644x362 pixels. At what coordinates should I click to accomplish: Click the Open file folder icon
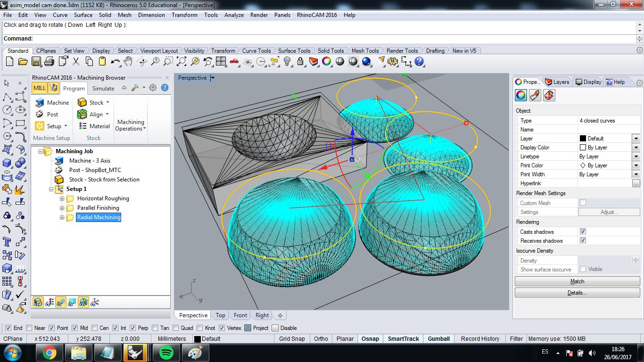point(23,61)
